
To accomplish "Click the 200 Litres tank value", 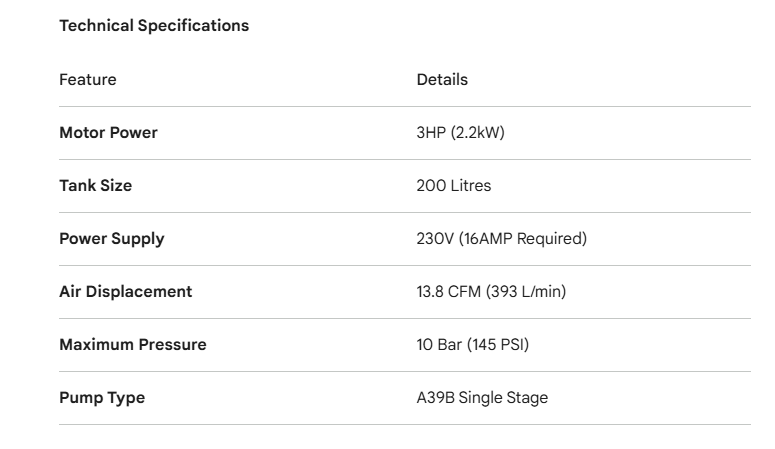I will tap(454, 186).
